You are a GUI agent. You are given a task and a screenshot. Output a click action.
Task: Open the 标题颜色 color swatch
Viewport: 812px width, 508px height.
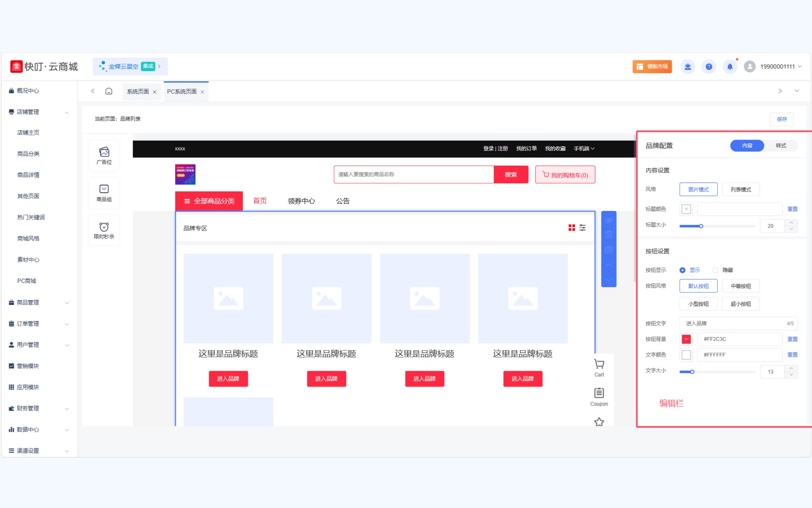(x=686, y=209)
